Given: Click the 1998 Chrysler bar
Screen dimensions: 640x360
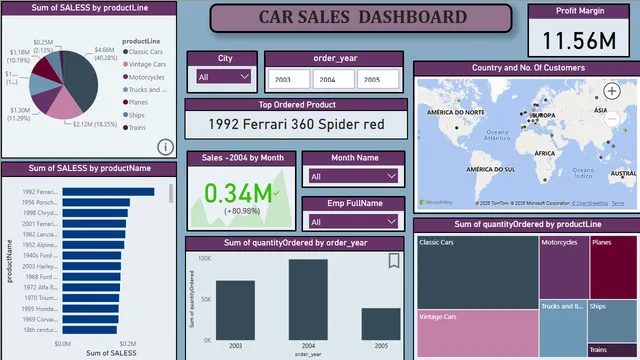Looking at the screenshot, I should coord(95,213).
